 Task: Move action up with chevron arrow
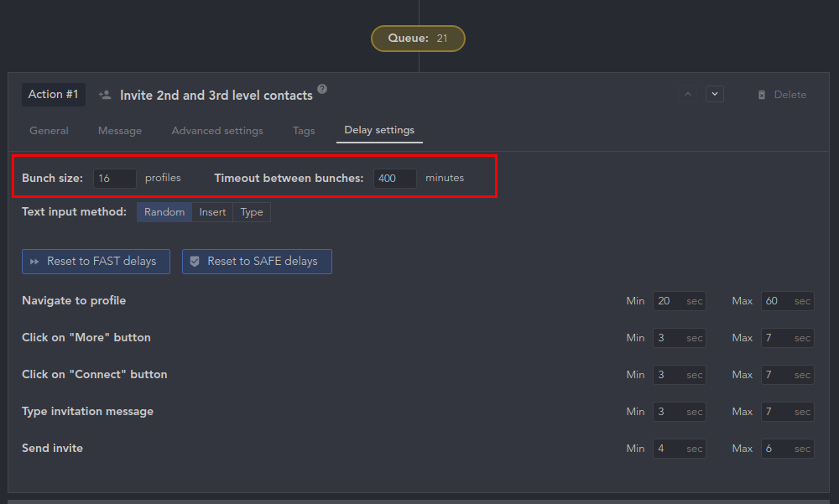pos(688,94)
